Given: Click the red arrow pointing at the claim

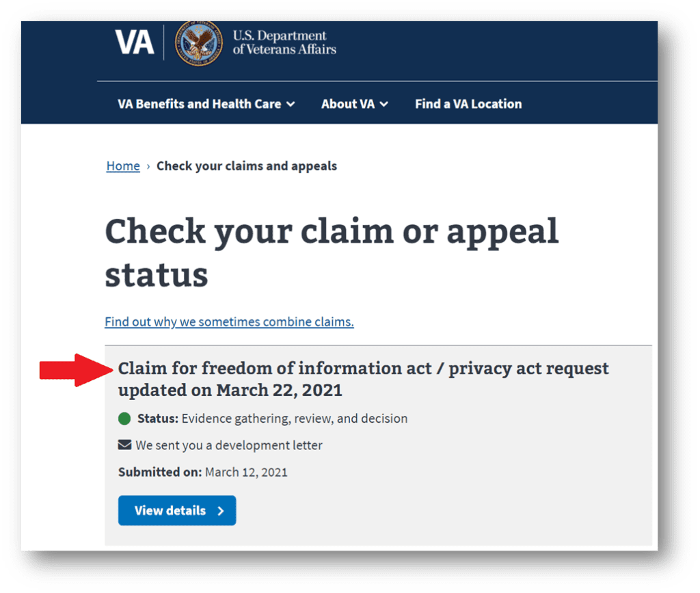Looking at the screenshot, I should pos(75,369).
